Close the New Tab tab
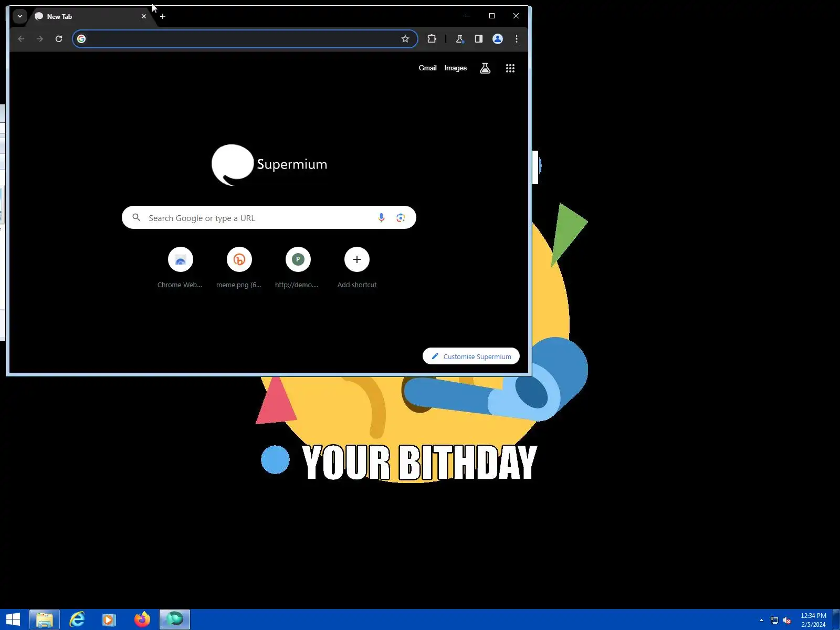Image resolution: width=840 pixels, height=630 pixels. click(144, 16)
